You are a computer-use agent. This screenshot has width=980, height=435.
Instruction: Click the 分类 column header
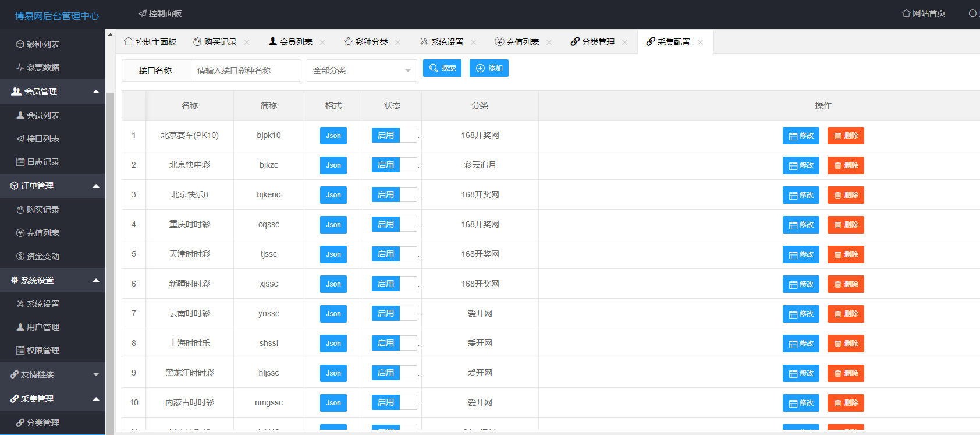(480, 105)
